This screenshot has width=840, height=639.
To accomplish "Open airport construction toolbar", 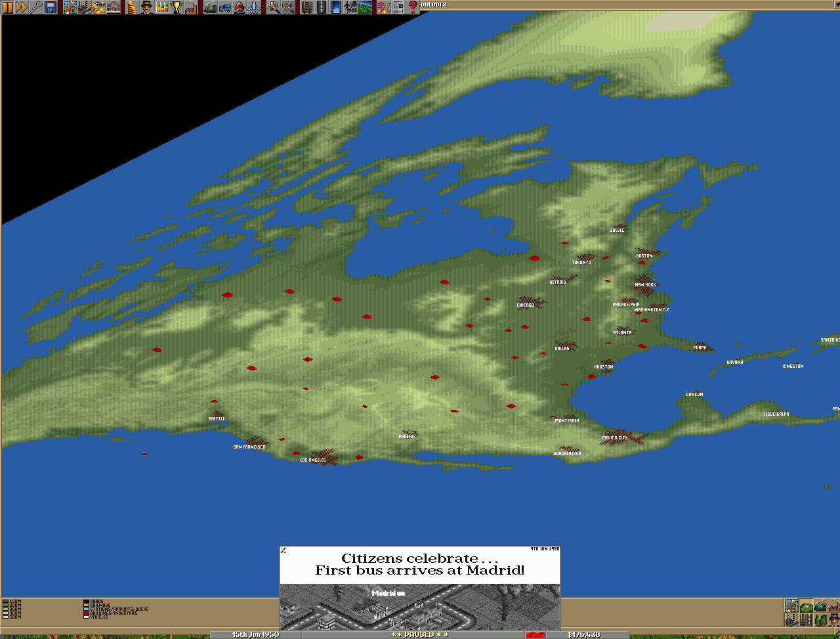I will [350, 7].
